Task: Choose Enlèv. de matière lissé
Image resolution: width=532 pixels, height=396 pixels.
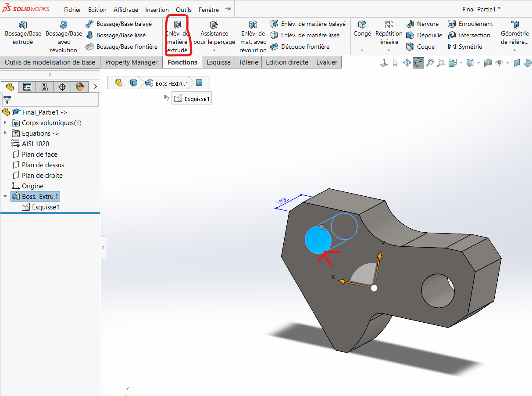Action: (305, 35)
